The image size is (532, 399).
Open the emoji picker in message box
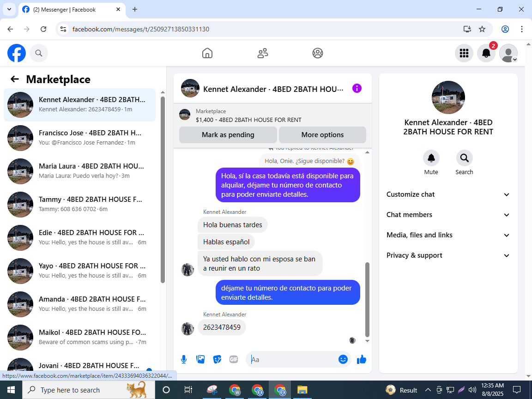coord(343,359)
